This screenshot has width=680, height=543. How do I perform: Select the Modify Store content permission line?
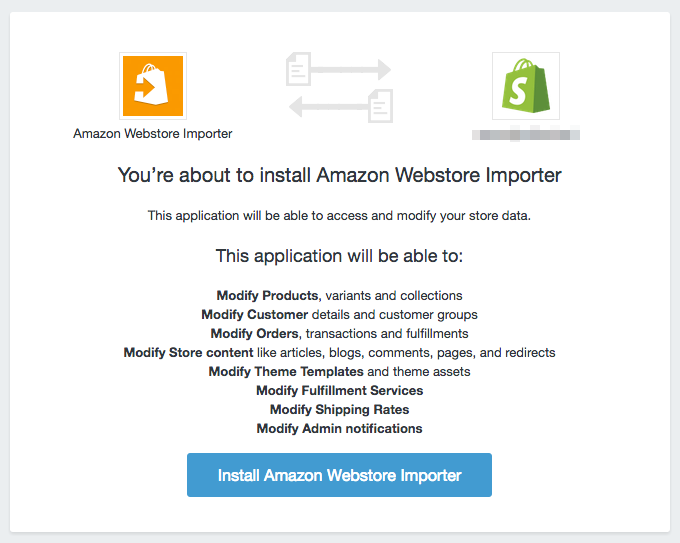point(340,353)
